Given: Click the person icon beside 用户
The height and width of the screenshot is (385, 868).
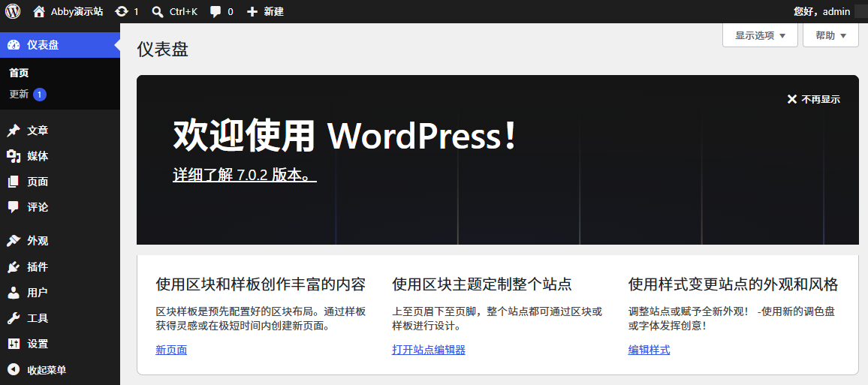Looking at the screenshot, I should 14,293.
